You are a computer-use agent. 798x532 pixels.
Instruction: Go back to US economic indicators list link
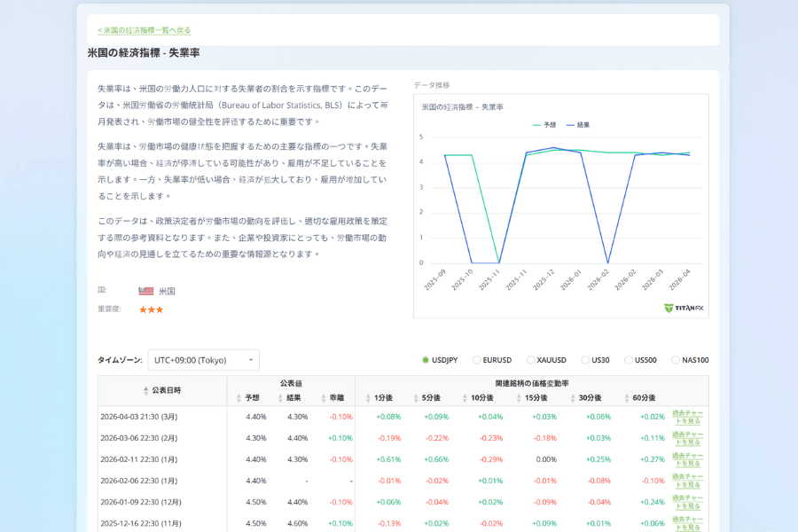click(144, 30)
